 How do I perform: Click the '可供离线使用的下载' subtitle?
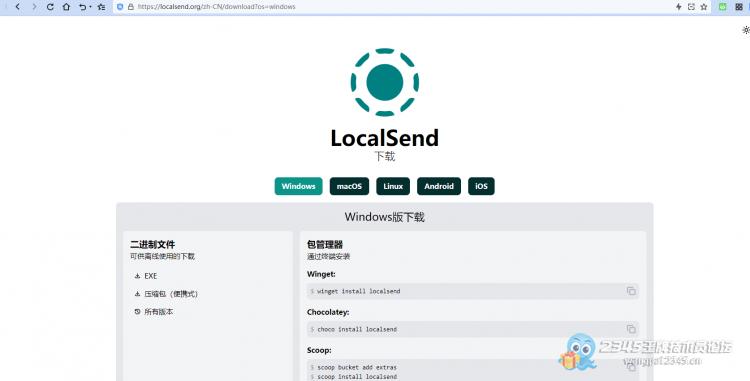162,257
